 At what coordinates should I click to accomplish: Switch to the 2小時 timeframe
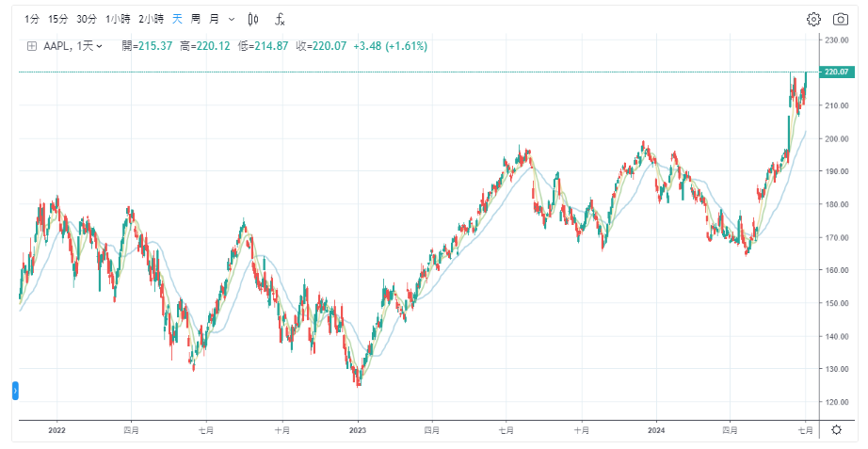pos(151,19)
